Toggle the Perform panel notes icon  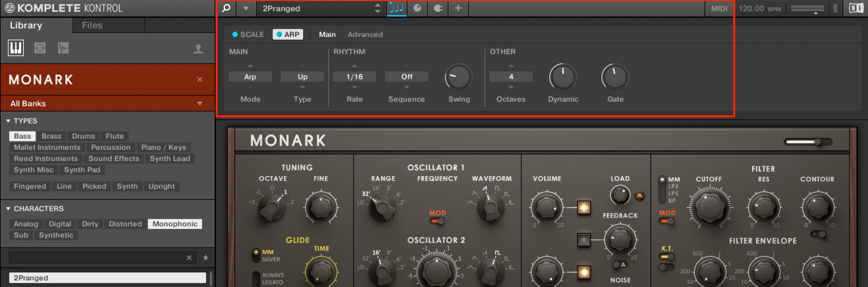coord(397,8)
